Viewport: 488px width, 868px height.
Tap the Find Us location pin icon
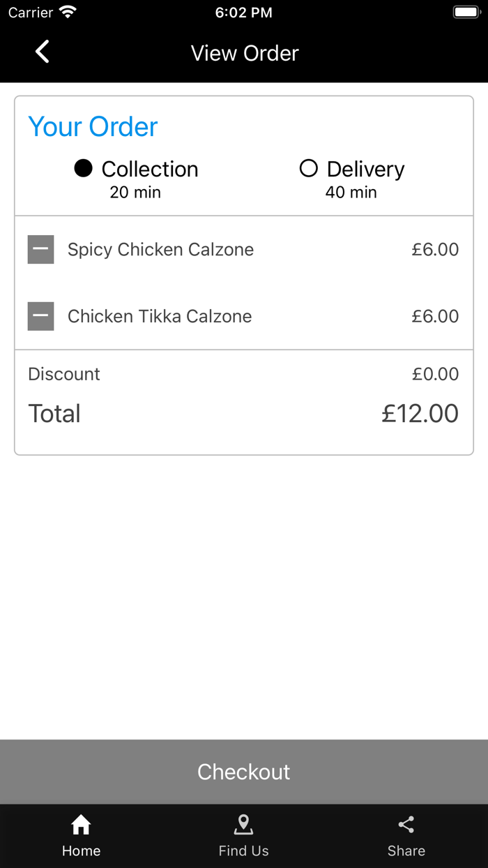coord(243,825)
